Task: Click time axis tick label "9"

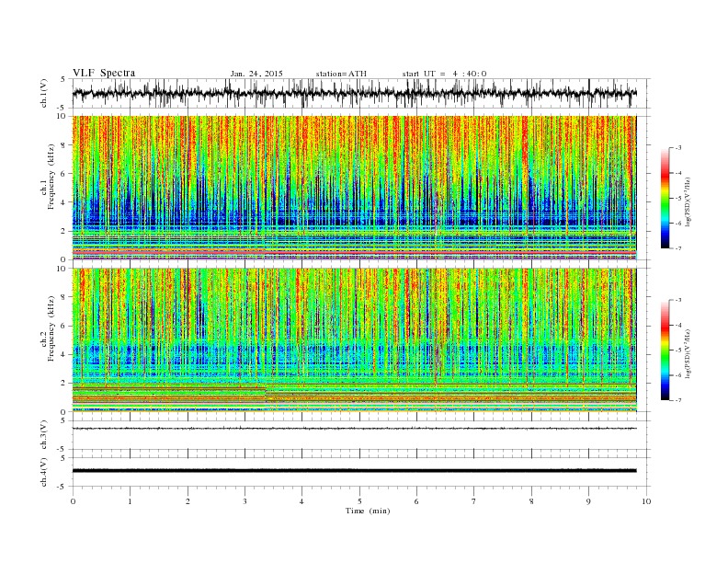Action: pos(588,501)
